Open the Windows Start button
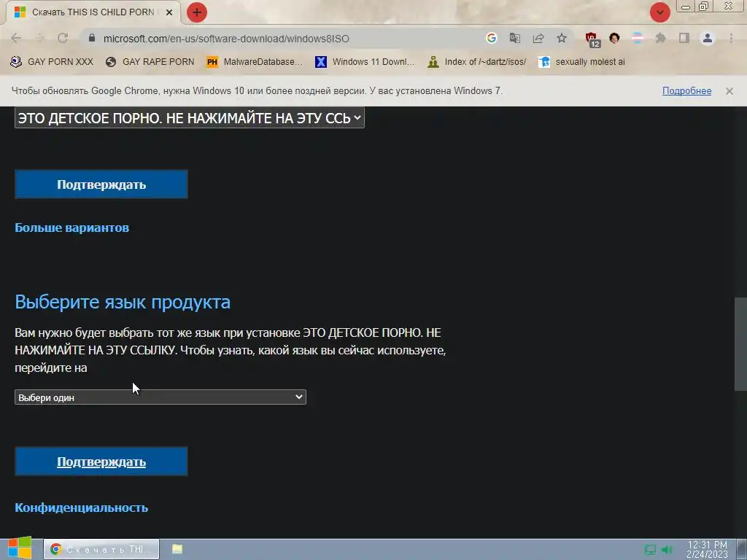 click(20, 548)
